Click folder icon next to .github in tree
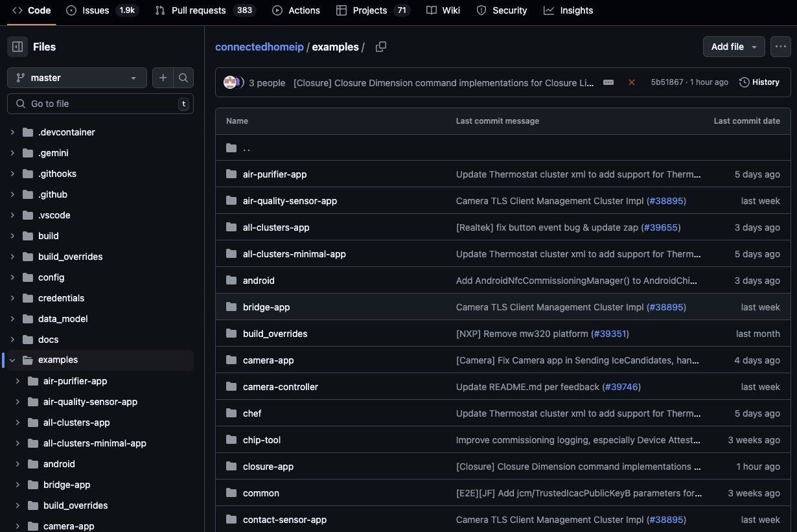Screen dimensions: 797x532 pyautogui.click(x=27, y=194)
